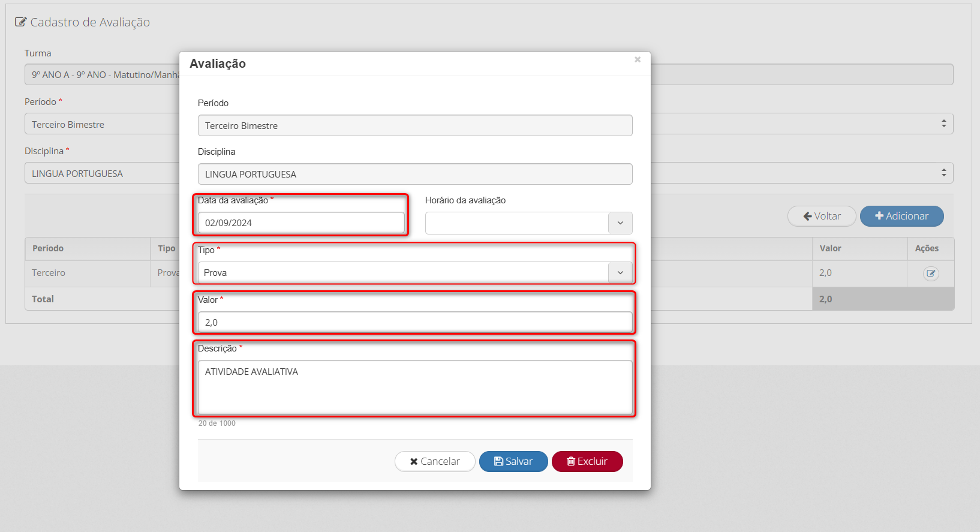Click the edit icon in Ações column
Image resolution: width=980 pixels, height=532 pixels.
[930, 273]
